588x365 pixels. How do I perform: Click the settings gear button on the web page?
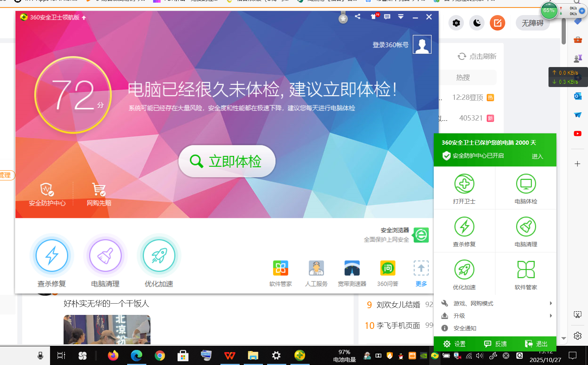click(456, 23)
